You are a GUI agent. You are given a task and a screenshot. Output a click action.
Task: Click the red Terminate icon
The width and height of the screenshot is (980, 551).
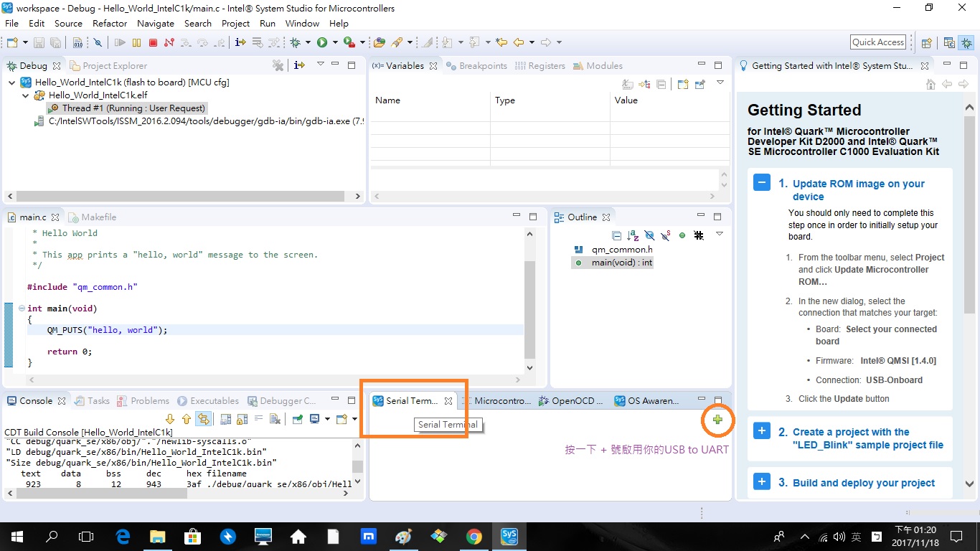click(153, 42)
